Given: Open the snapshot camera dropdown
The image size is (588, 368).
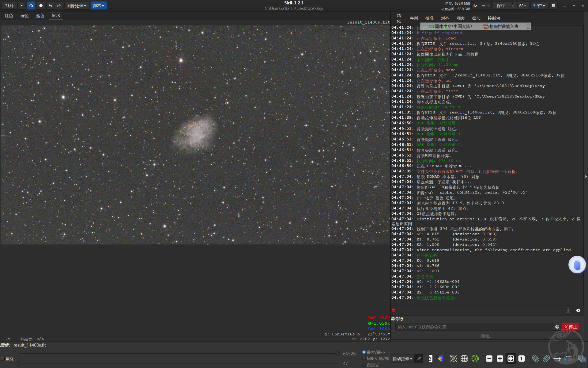Looking at the screenshot, I should pyautogui.click(x=523, y=6).
